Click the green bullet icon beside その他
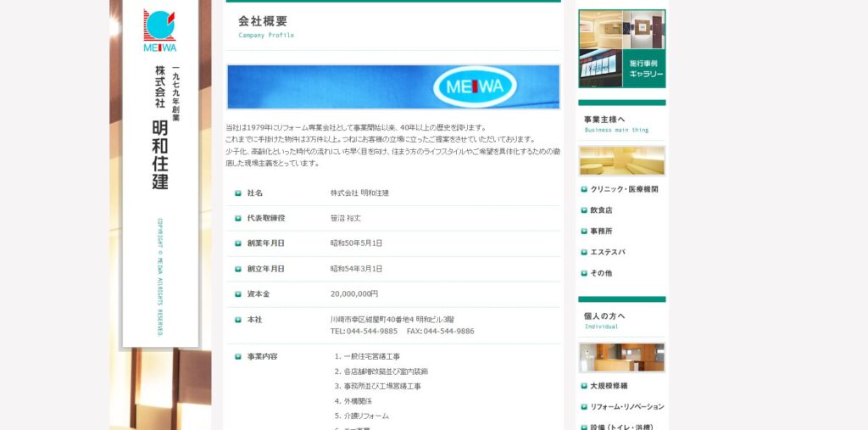868x430 pixels. [584, 273]
